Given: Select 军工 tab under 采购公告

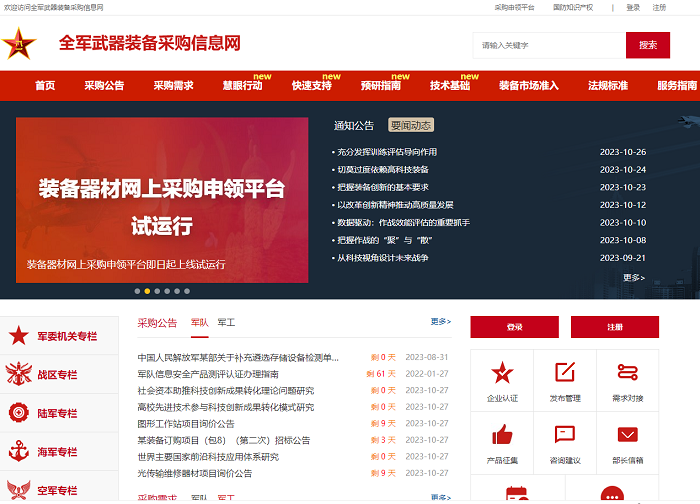Looking at the screenshot, I should (226, 322).
